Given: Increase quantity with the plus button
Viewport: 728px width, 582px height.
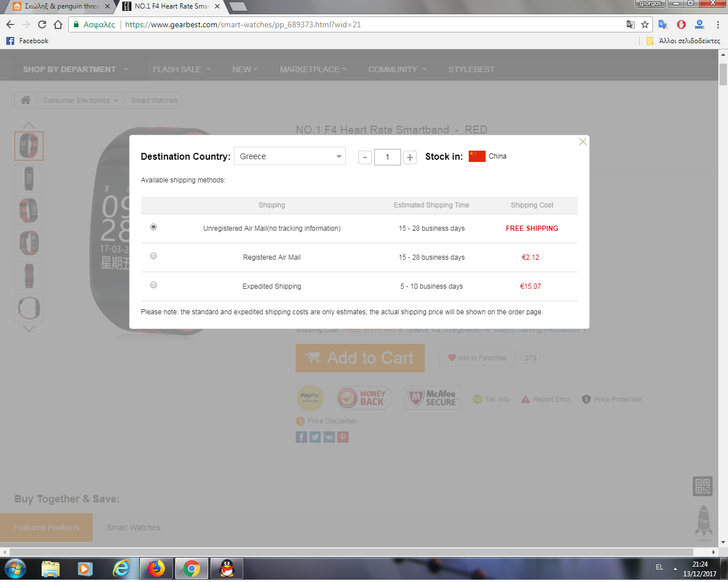Looking at the screenshot, I should (410, 157).
